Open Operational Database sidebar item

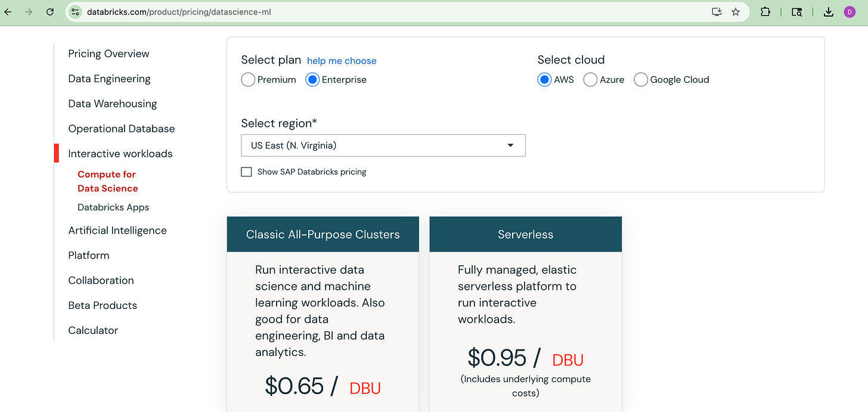click(122, 129)
